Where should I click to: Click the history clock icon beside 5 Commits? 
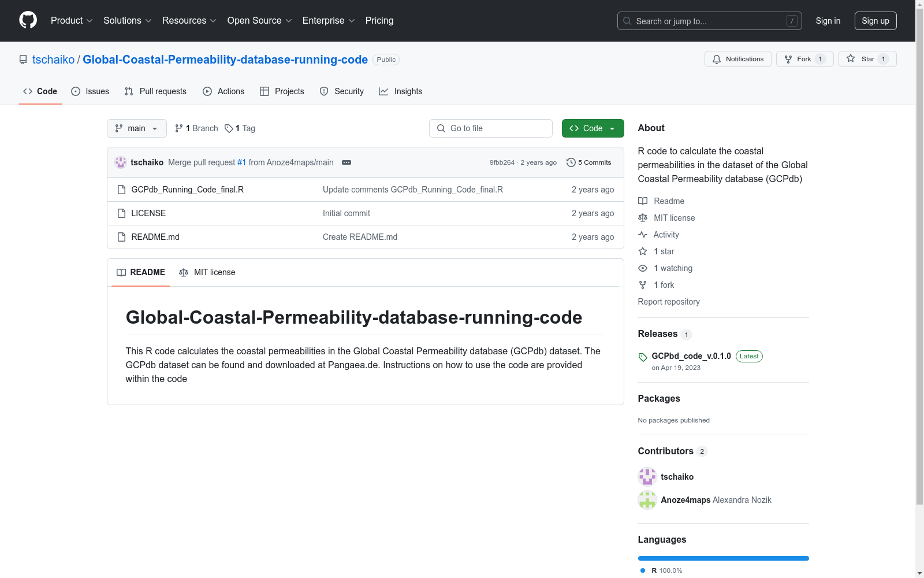click(571, 162)
